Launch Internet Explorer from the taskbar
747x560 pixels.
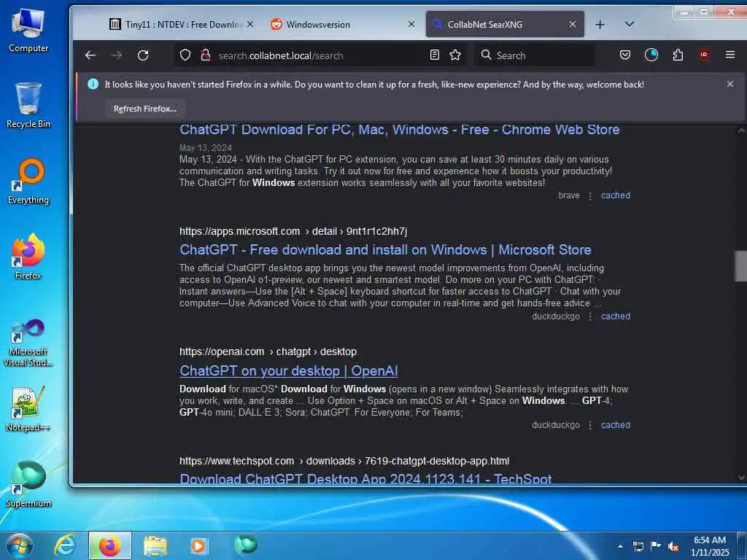pos(65,545)
